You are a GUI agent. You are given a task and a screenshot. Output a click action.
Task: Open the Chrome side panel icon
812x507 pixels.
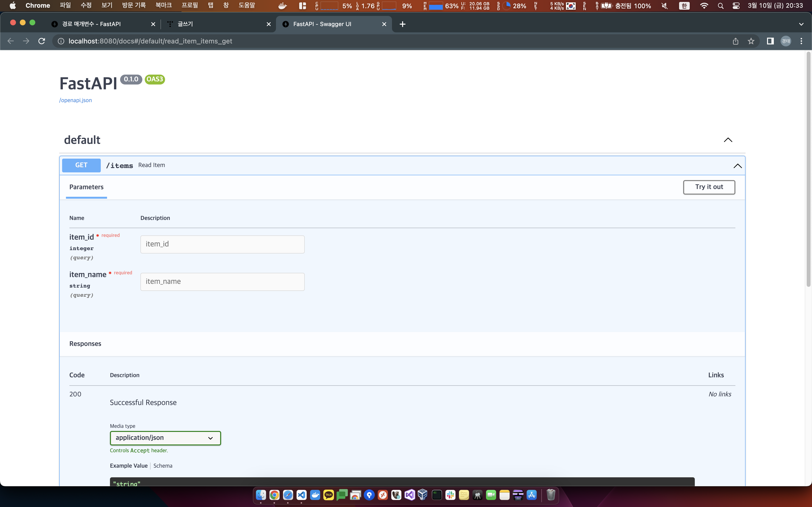pyautogui.click(x=770, y=41)
